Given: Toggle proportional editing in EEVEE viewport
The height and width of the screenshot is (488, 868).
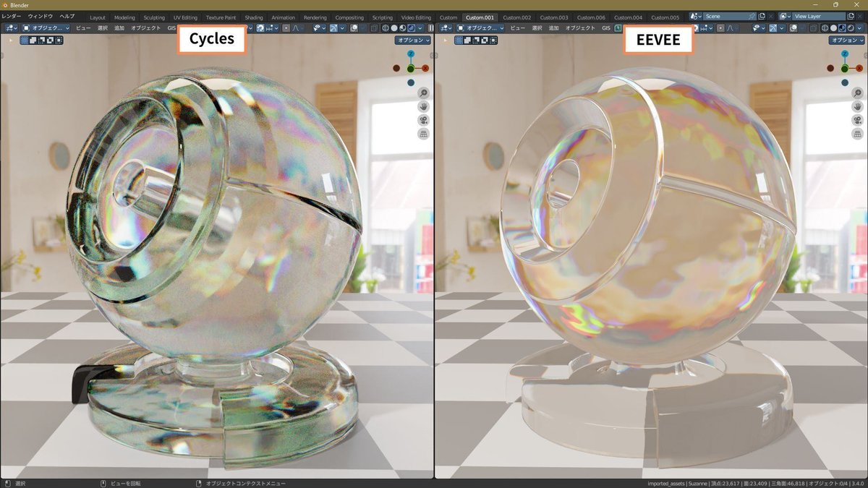Looking at the screenshot, I should (x=720, y=28).
